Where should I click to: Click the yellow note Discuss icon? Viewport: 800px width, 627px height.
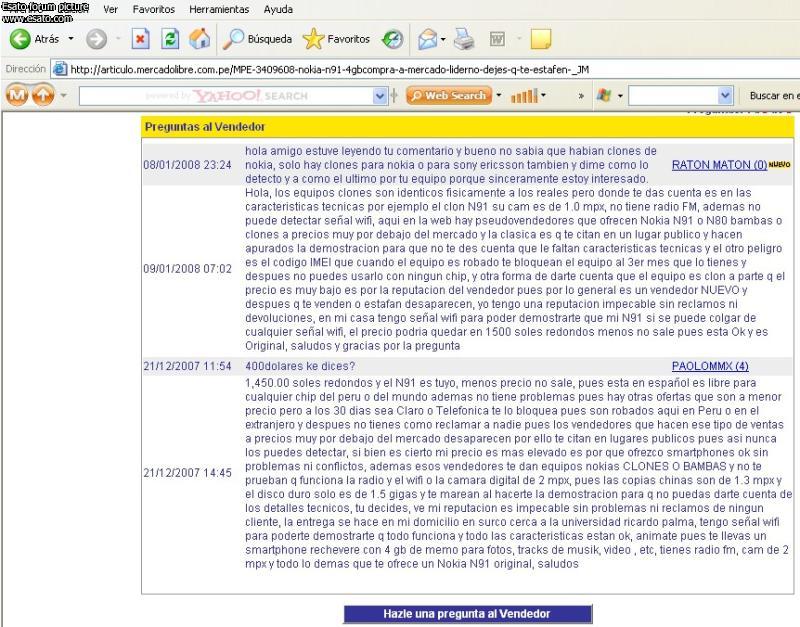coord(541,39)
